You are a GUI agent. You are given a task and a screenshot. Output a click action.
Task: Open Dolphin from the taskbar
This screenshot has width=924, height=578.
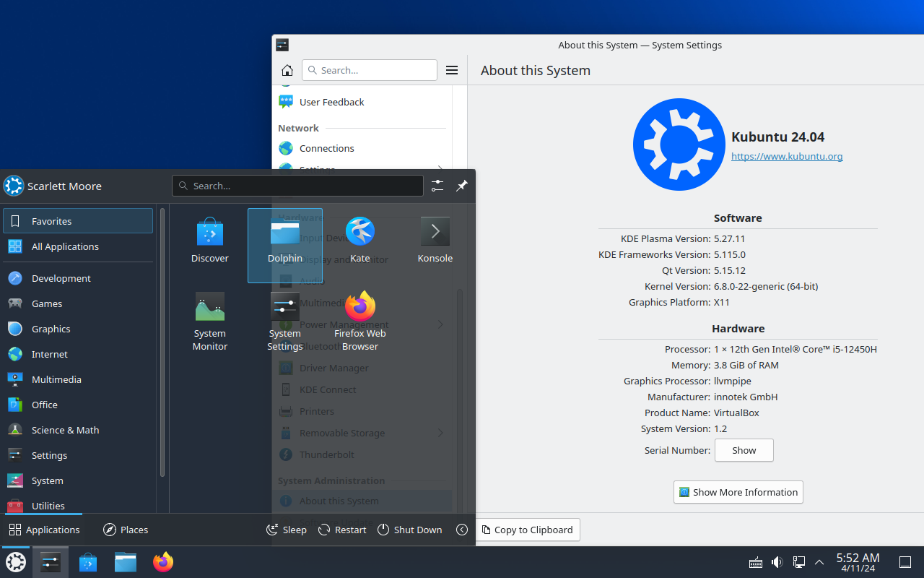[x=126, y=561]
